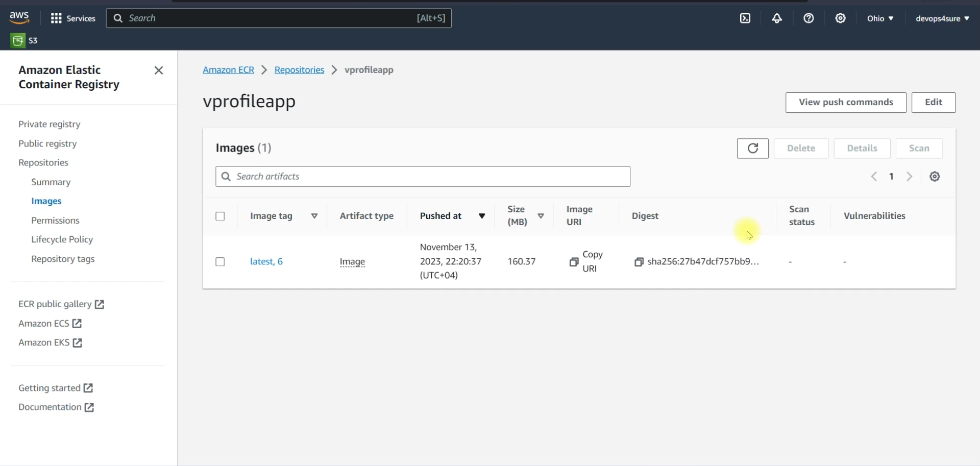The image size is (980, 466).
Task: Click the Scan button
Action: coord(919,149)
